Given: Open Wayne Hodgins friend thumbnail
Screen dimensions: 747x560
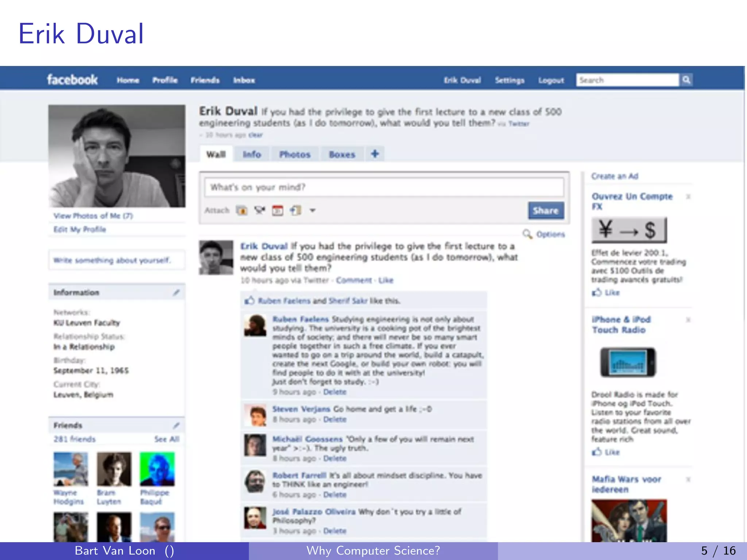Looking at the screenshot, I should [71, 469].
